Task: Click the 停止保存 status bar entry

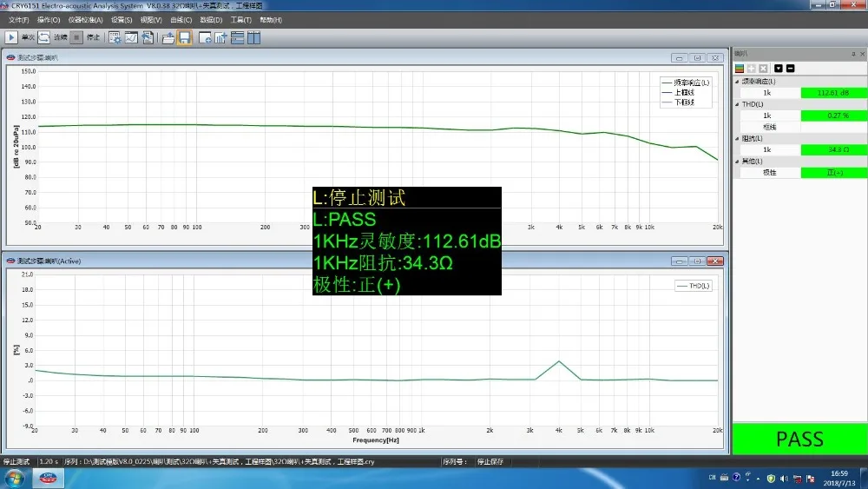Action: point(490,462)
